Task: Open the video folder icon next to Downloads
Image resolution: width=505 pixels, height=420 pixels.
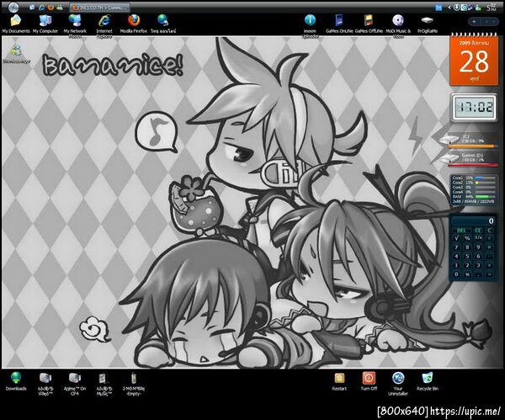Action: coord(45,378)
